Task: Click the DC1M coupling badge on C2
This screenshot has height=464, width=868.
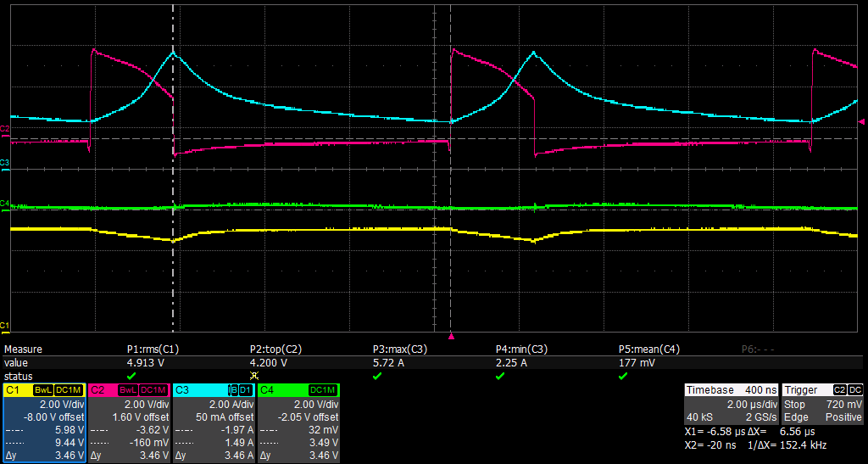Action: (154, 390)
